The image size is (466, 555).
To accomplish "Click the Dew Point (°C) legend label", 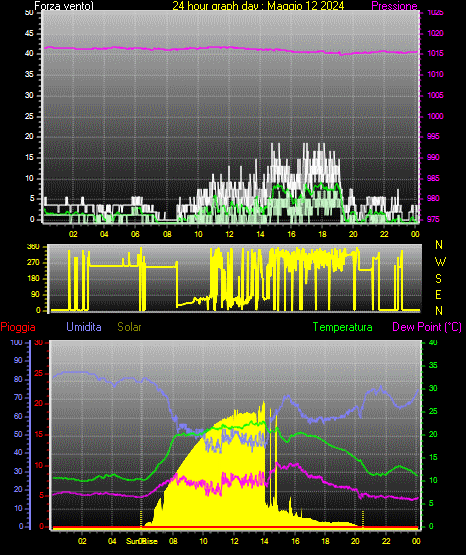I will (427, 327).
